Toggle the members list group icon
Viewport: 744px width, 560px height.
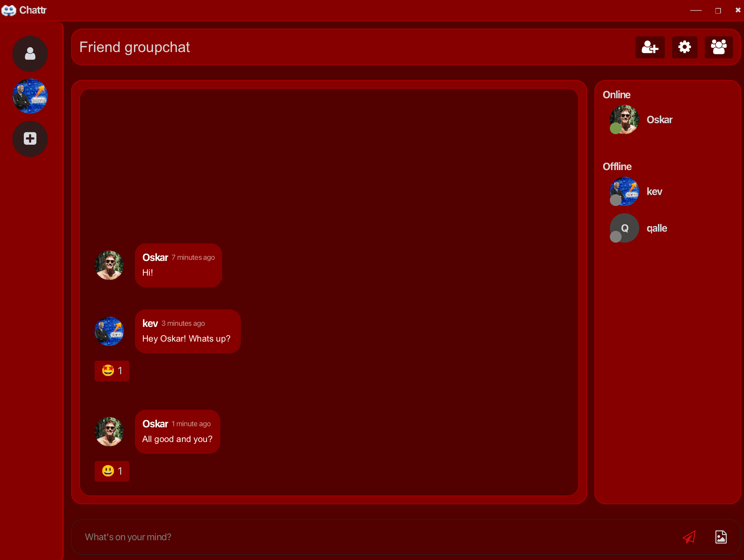[x=718, y=47]
